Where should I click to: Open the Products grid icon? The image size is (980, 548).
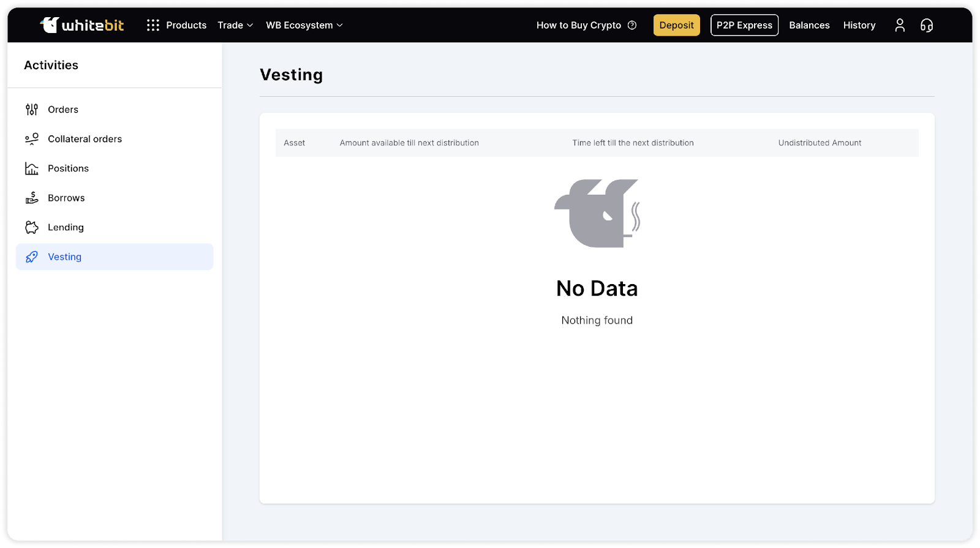(153, 25)
